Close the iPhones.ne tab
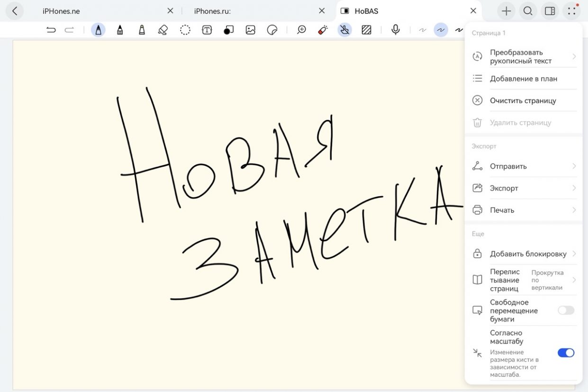 point(171,11)
